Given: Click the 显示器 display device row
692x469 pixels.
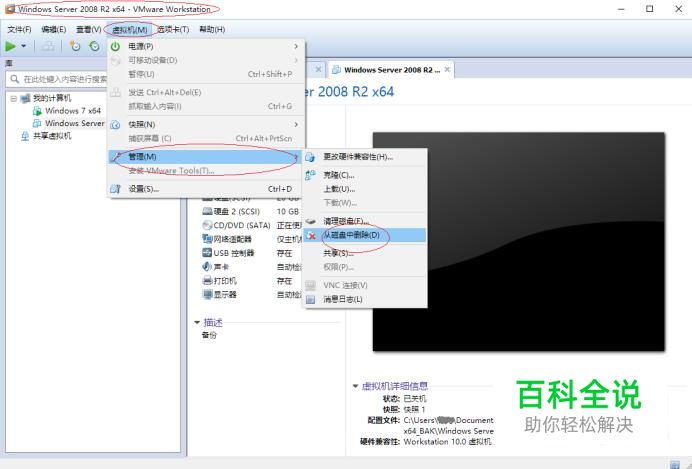Looking at the screenshot, I should [x=251, y=295].
